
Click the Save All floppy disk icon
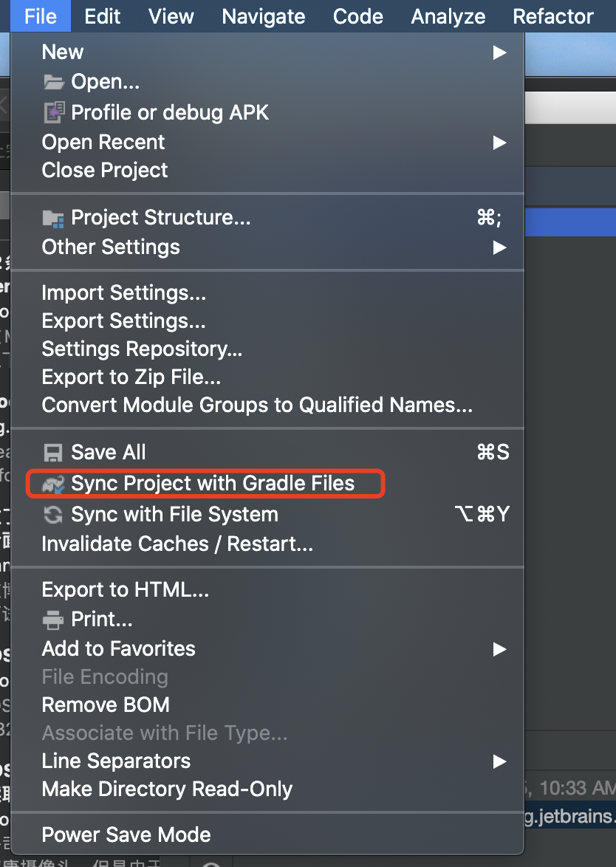[x=53, y=452]
